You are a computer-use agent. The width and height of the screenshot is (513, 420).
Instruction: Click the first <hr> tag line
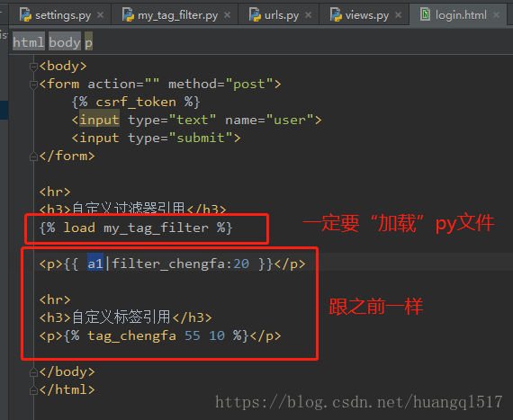55,192
